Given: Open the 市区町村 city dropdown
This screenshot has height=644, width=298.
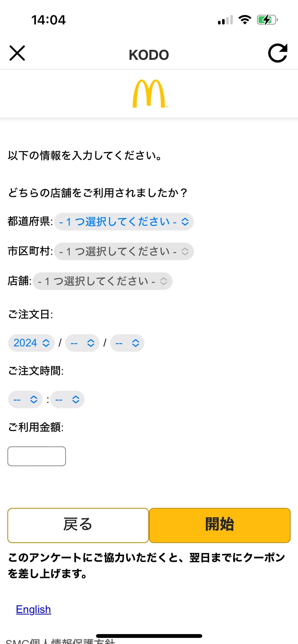Looking at the screenshot, I should point(124,252).
